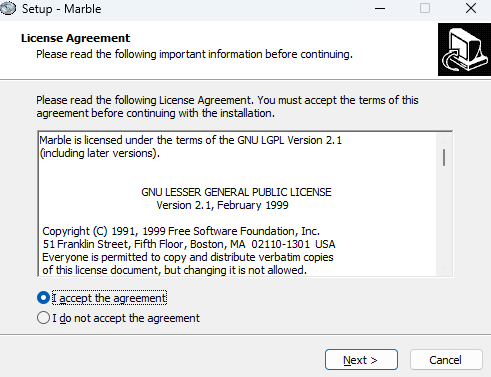Viewport: 491px width, 377px height.
Task: Click the license scrollbar thumb
Action: click(444, 157)
